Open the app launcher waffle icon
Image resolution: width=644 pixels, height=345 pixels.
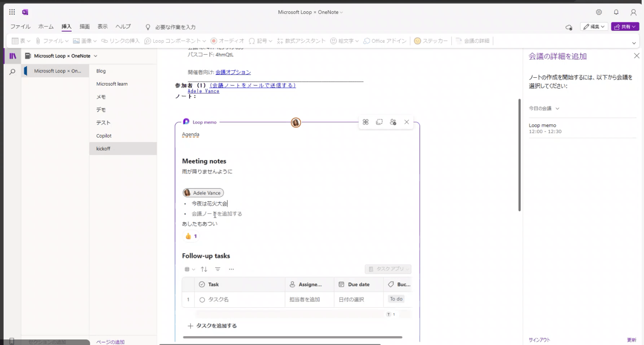[x=12, y=12]
